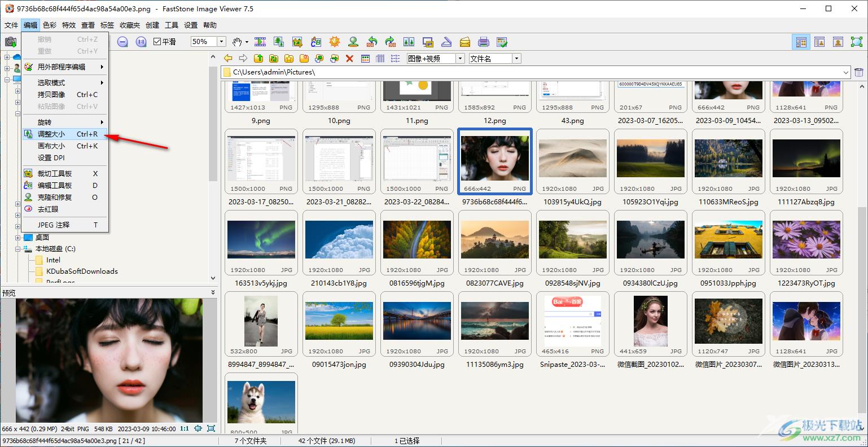
Task: Open the crop board toolbar icon
Action: [297, 42]
